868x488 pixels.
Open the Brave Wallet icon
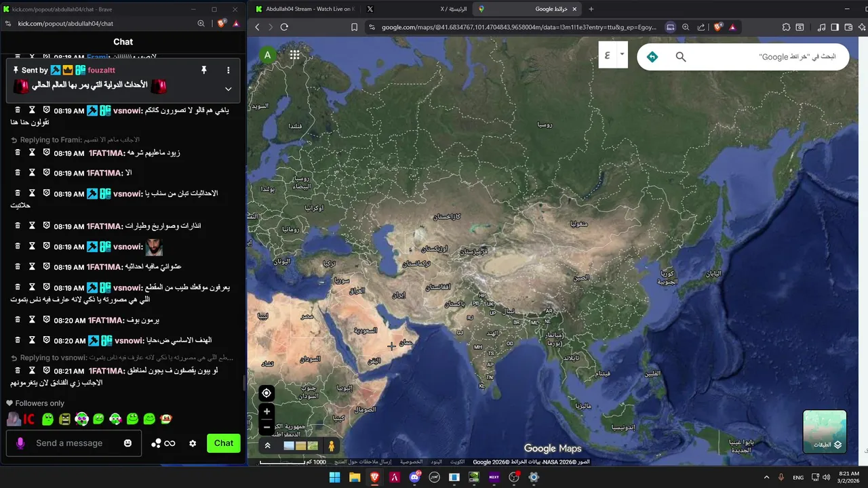coord(848,27)
